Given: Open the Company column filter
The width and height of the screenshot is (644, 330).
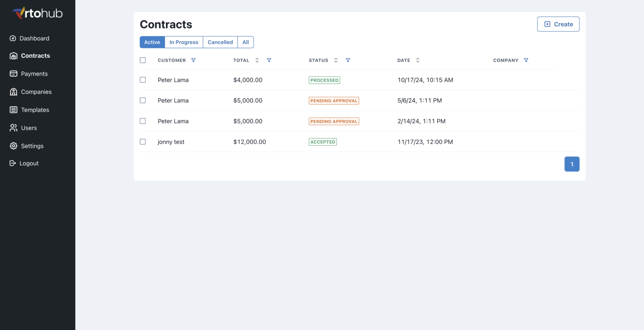Looking at the screenshot, I should pos(526,60).
